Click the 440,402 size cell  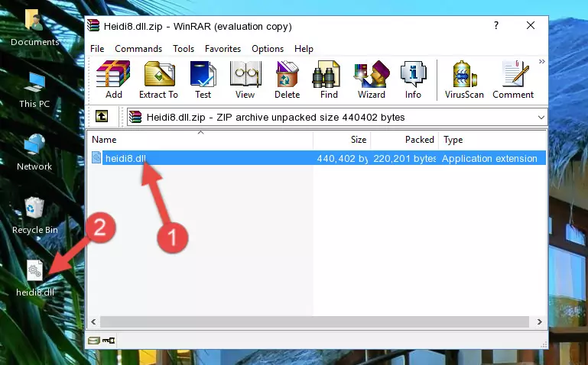342,158
